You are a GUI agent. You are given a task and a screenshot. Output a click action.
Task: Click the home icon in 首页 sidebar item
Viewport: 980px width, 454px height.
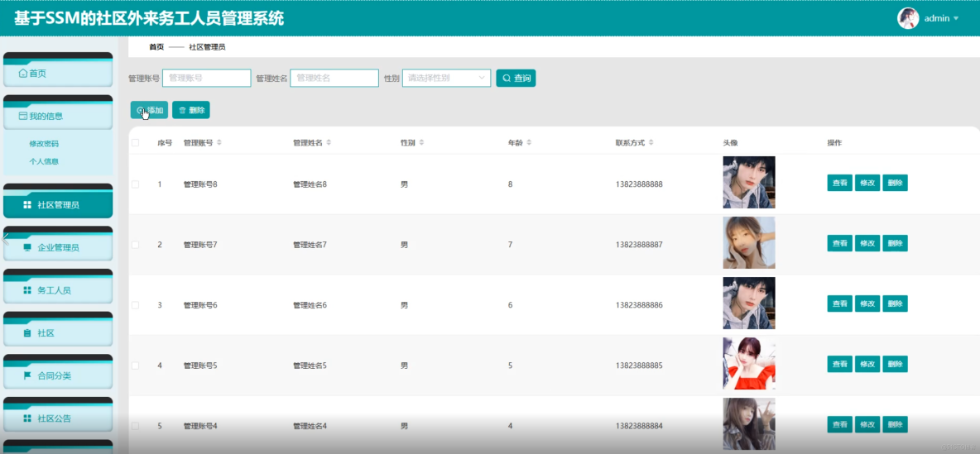pyautogui.click(x=23, y=74)
